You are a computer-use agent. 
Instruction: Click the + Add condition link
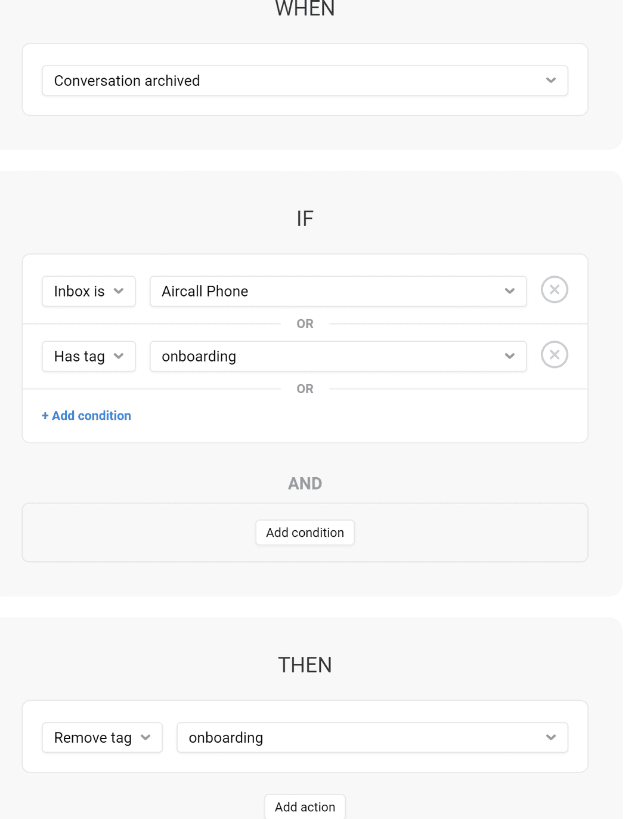pyautogui.click(x=86, y=416)
